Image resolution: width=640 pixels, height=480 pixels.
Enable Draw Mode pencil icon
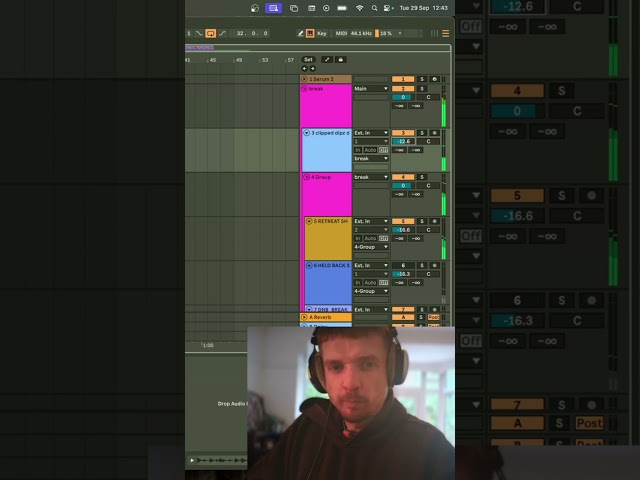click(300, 33)
